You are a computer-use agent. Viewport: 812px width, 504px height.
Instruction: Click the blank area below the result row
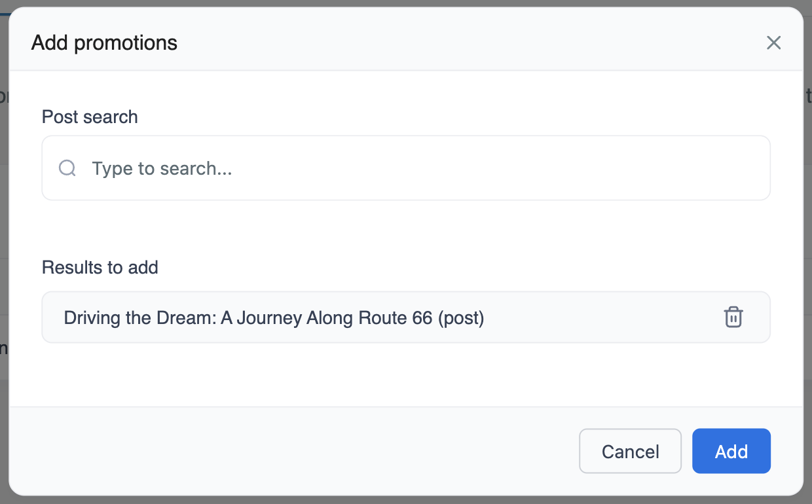point(406,373)
